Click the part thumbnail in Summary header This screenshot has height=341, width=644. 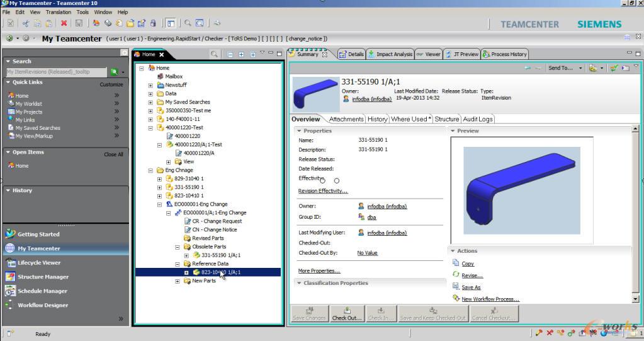click(x=315, y=94)
